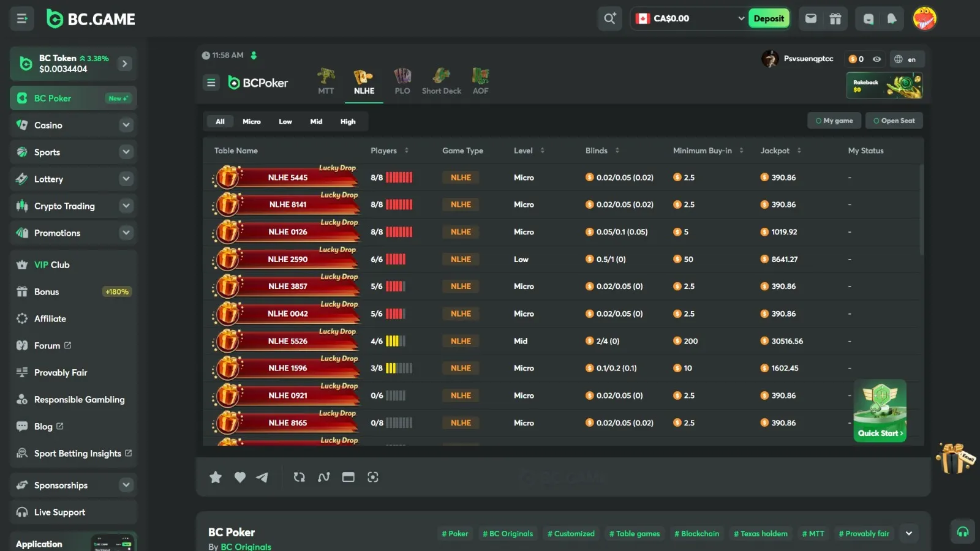
Task: Click the heart like icon
Action: (x=240, y=478)
